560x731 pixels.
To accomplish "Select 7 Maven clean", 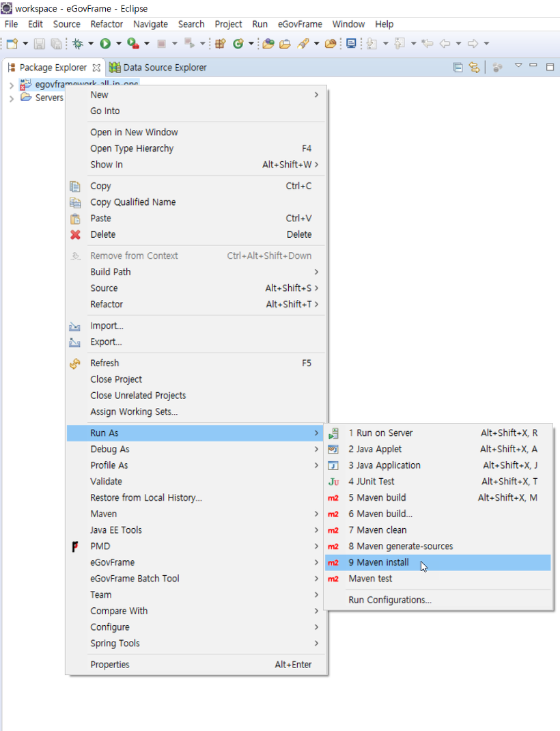I will 438,530.
